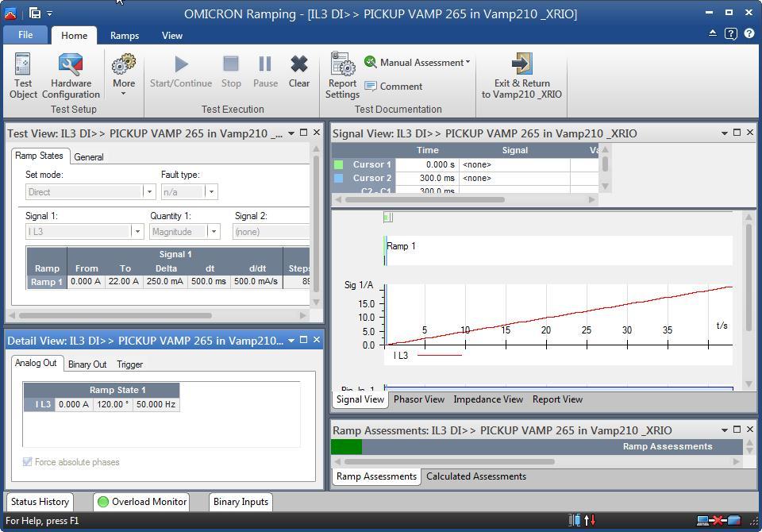The image size is (762, 532).
Task: Open the More gears menu
Action: (x=124, y=75)
